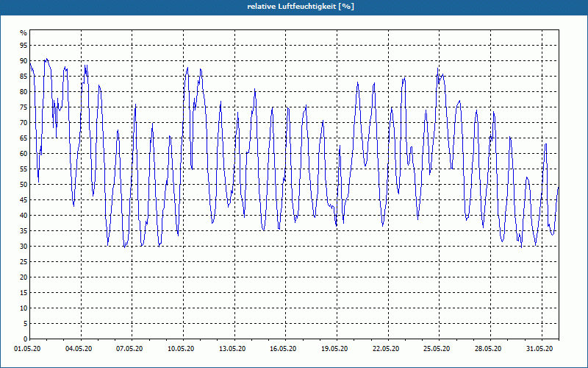Select the y-axis label "65"
Viewport: 588px width, 368px height.
pos(24,138)
